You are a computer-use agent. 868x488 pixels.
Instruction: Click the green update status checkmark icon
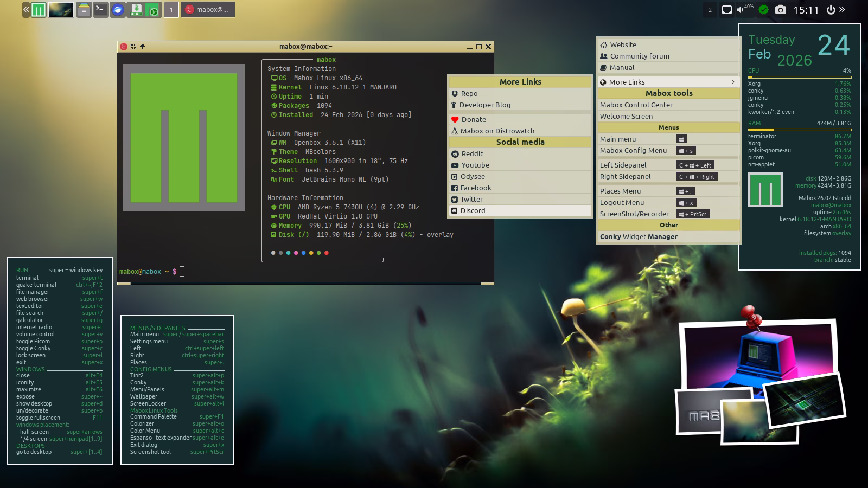tap(763, 10)
